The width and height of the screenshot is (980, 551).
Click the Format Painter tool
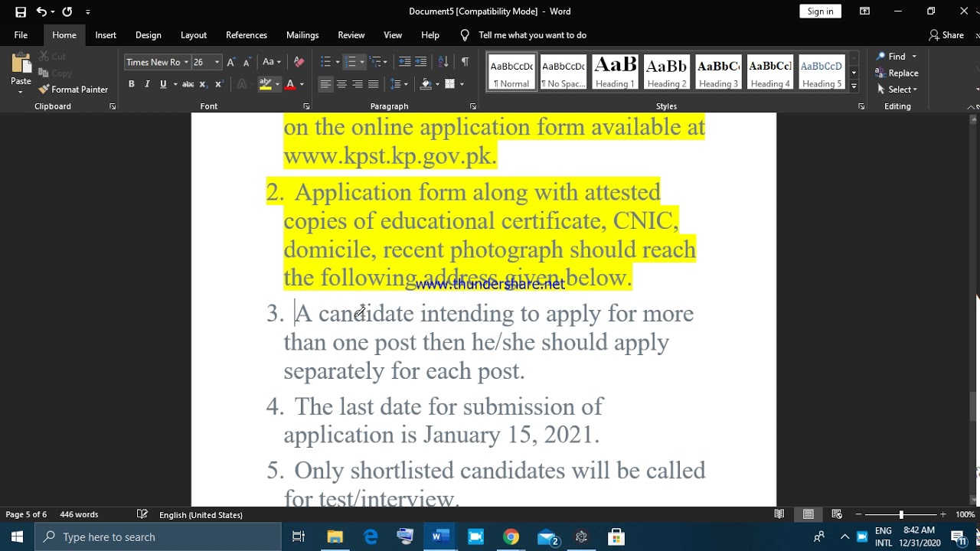pos(73,90)
